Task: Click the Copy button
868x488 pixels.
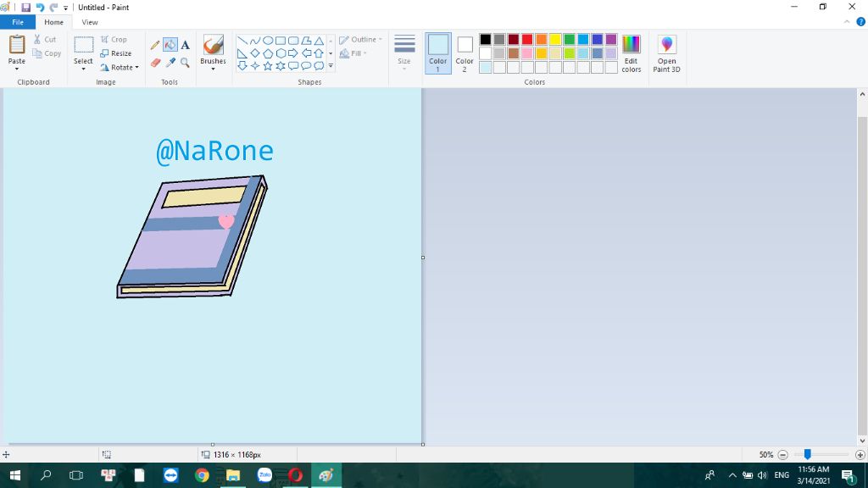Action: (47, 53)
